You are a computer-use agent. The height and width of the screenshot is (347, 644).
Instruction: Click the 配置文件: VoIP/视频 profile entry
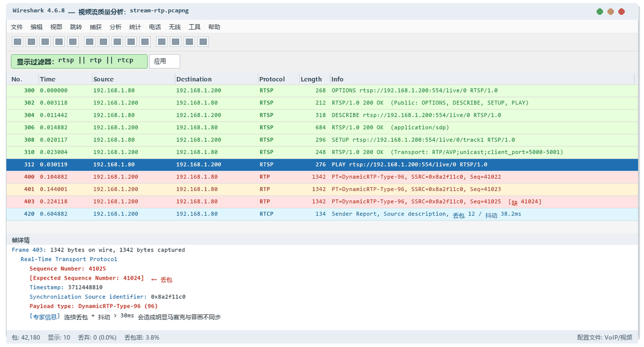(x=605, y=337)
